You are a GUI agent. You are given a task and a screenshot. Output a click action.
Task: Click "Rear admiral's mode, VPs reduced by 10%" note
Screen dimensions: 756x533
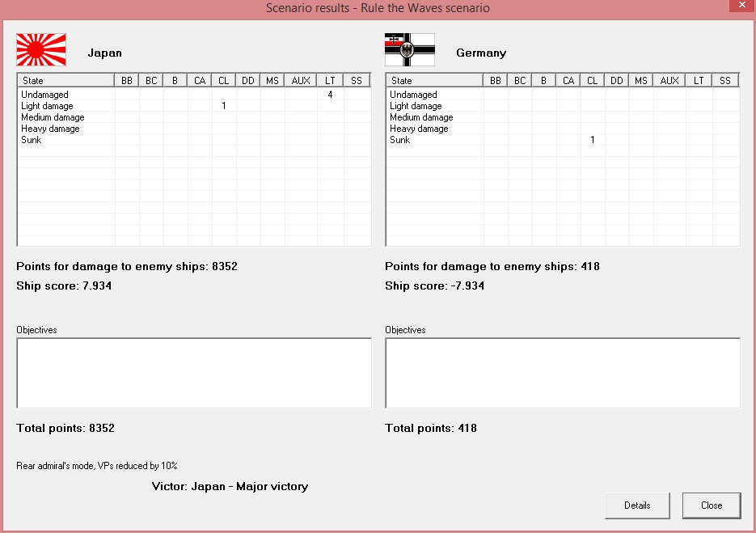pos(97,466)
